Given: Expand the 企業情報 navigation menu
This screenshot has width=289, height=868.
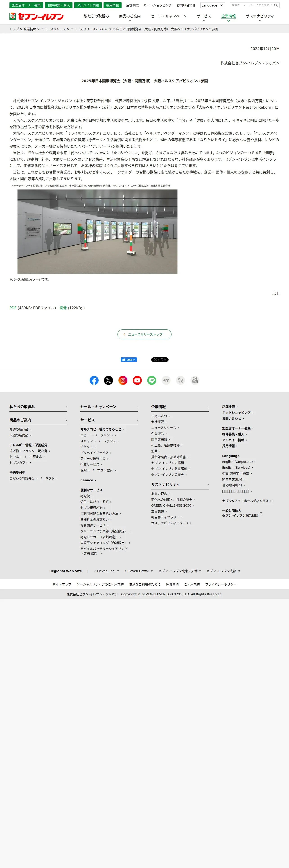Looking at the screenshot, I should coord(228,18).
